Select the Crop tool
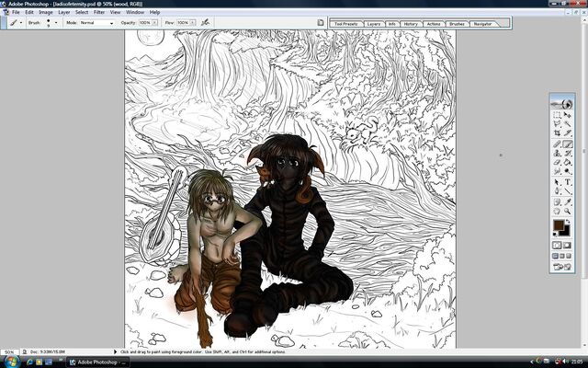588x368 pixels. tap(557, 132)
